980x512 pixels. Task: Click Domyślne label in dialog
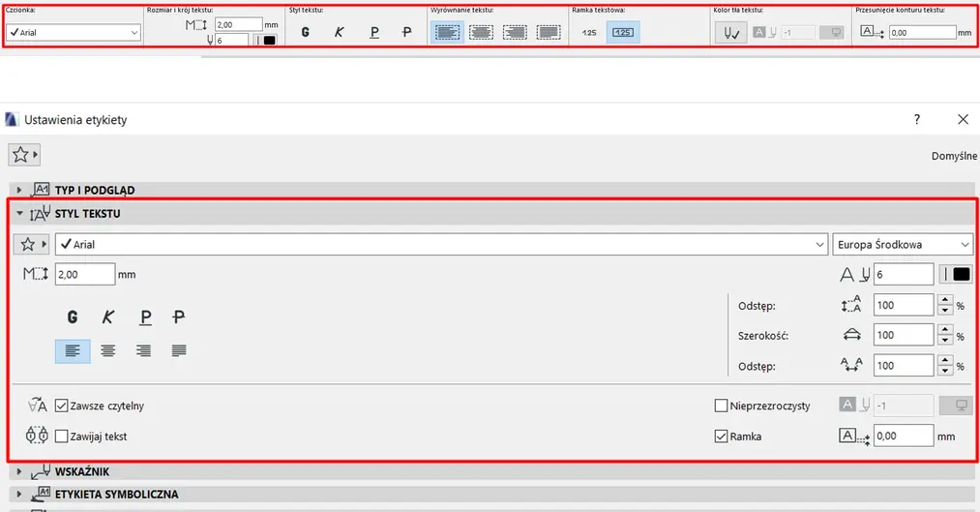954,156
